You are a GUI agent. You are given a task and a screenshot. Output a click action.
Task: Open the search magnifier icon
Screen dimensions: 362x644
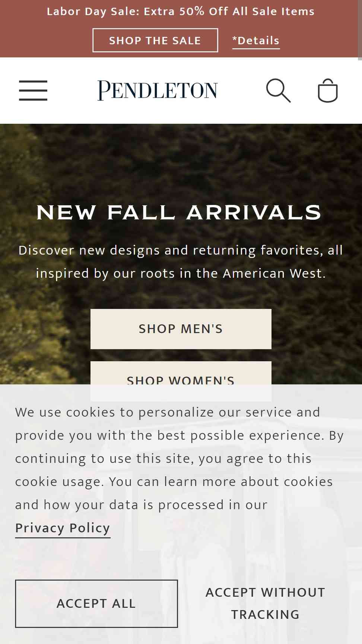278,91
